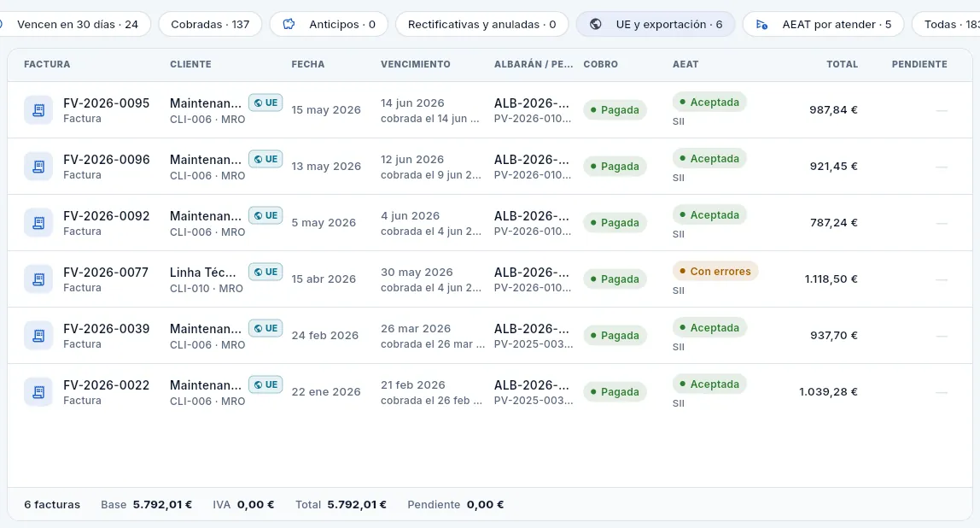Click the UE badge on FV-2026-0095 row
The width and height of the screenshot is (980, 528).
click(265, 103)
